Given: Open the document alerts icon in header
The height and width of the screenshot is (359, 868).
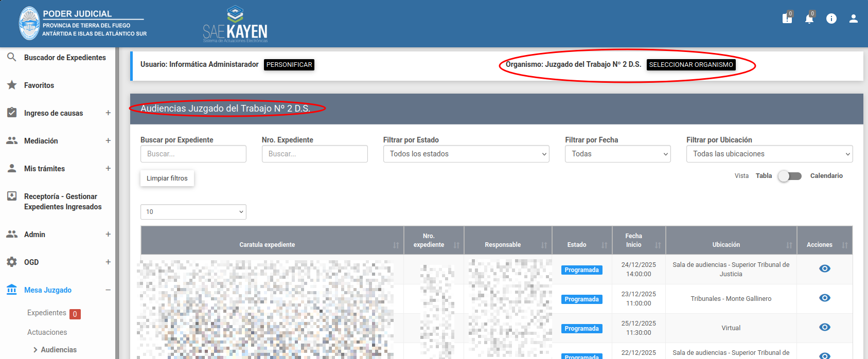Looking at the screenshot, I should [787, 19].
